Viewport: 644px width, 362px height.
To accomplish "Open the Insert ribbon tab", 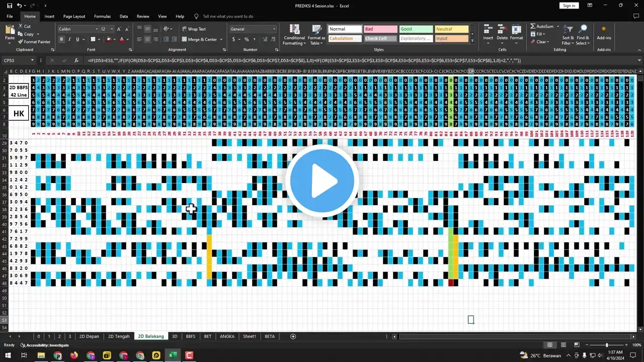I will [x=49, y=16].
